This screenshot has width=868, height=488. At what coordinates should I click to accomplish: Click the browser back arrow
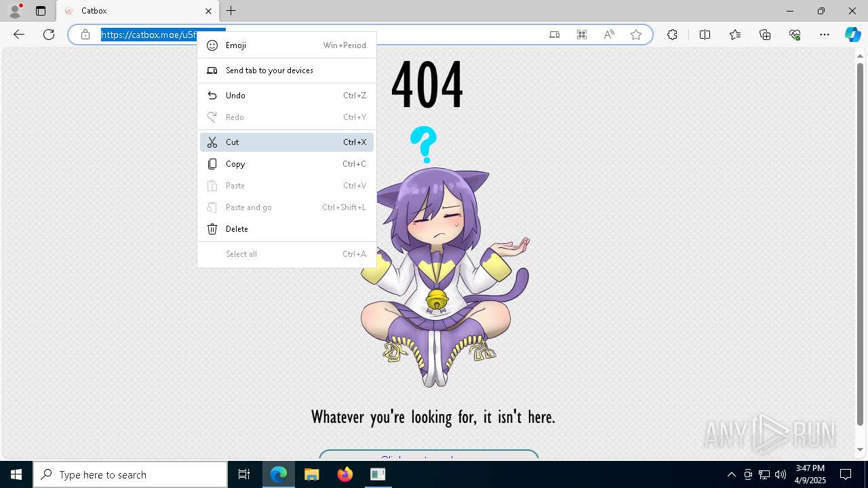click(x=19, y=35)
